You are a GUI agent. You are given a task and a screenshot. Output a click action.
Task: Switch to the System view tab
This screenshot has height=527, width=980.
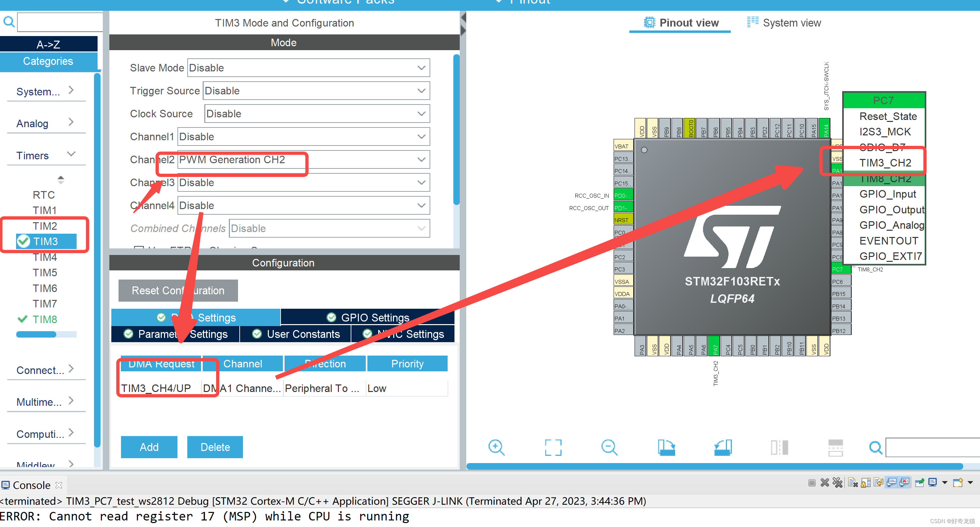(x=792, y=23)
